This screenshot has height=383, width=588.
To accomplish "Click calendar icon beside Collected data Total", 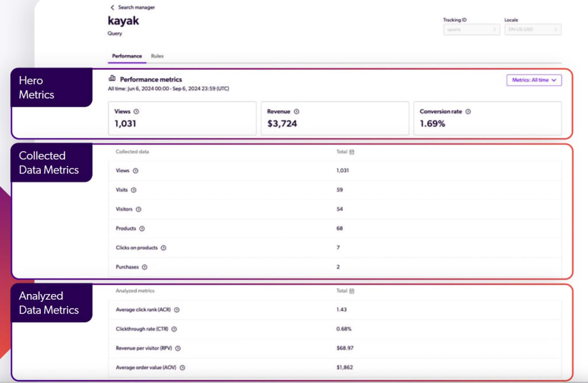I will click(x=352, y=152).
